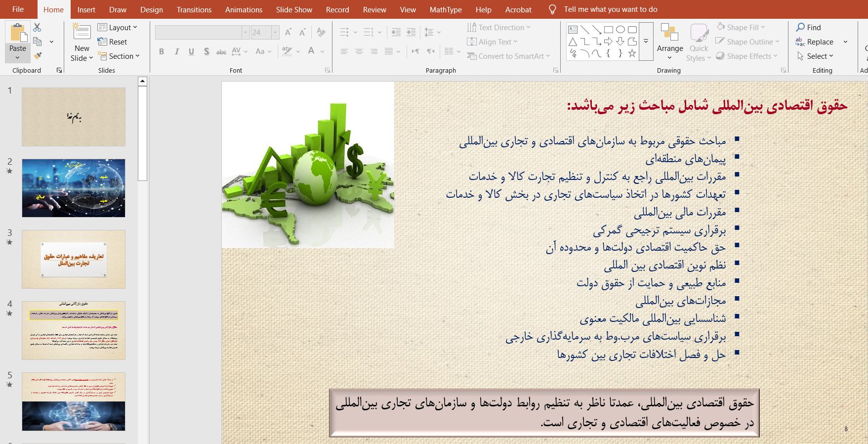This screenshot has width=868, height=444.
Task: Open the Transitions ribbon tab
Action: (194, 9)
